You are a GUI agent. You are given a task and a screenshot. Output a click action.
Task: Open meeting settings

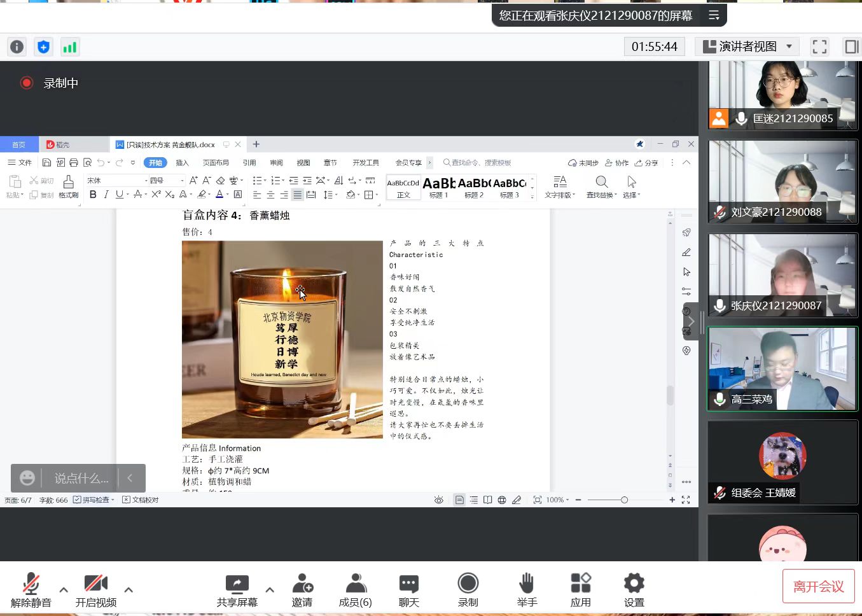(634, 589)
